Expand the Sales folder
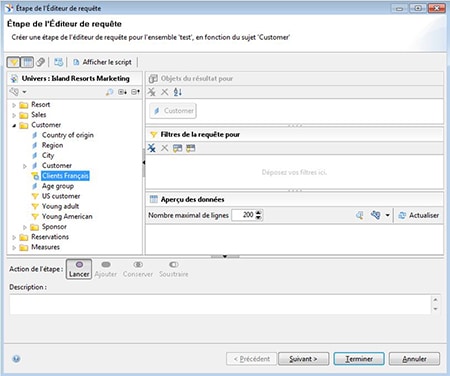450x376 pixels. [14, 115]
